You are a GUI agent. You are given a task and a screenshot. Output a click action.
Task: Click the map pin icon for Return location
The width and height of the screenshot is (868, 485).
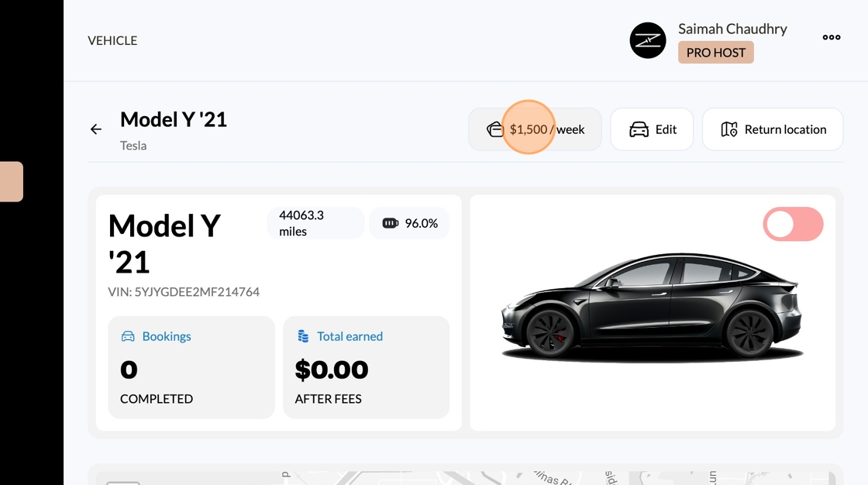728,129
